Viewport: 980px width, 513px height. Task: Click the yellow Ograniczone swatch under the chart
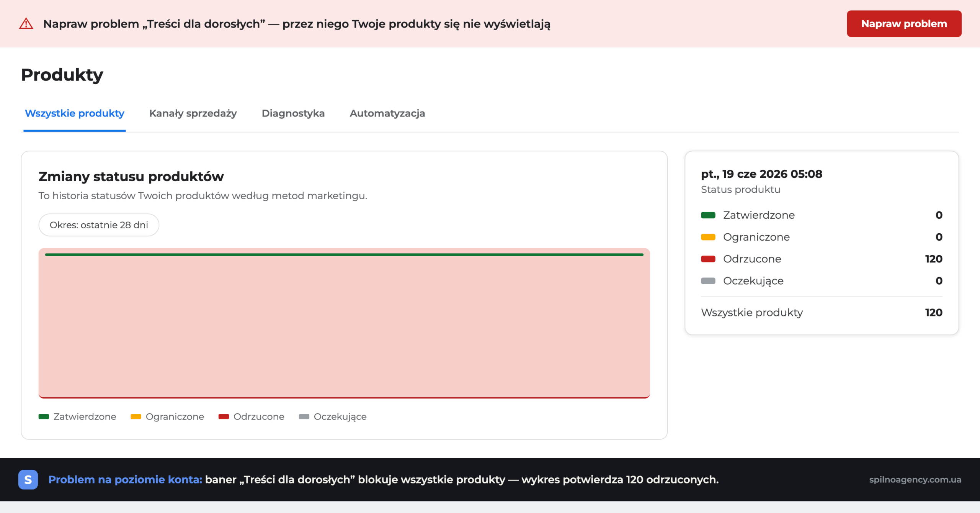(136, 416)
